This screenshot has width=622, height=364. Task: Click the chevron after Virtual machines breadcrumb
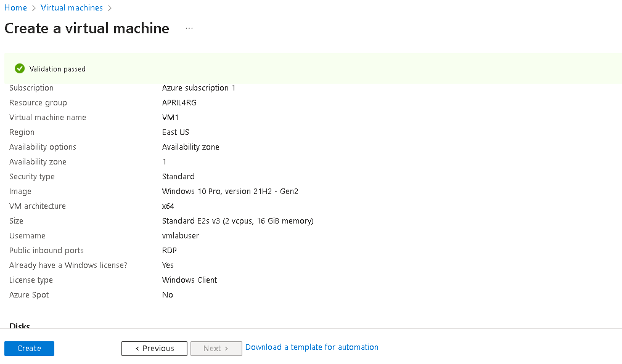110,7
